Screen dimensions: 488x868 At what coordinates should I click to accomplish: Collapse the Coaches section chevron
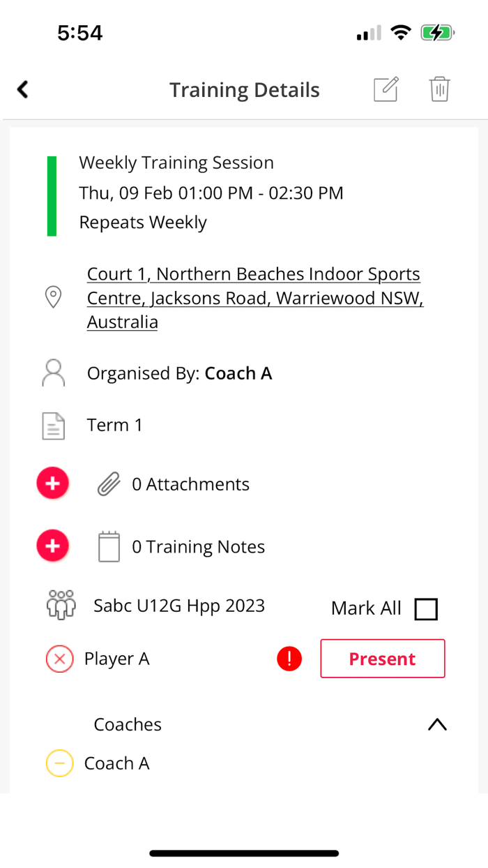pyautogui.click(x=437, y=724)
